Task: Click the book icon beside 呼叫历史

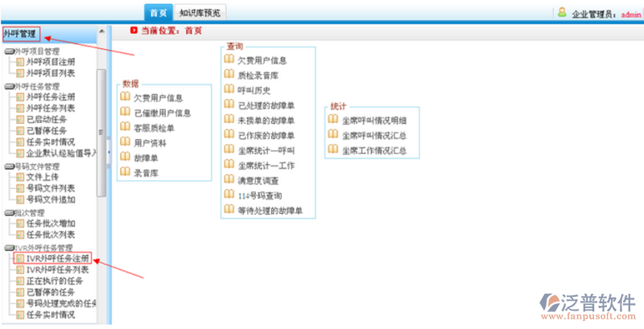Action: (x=229, y=90)
